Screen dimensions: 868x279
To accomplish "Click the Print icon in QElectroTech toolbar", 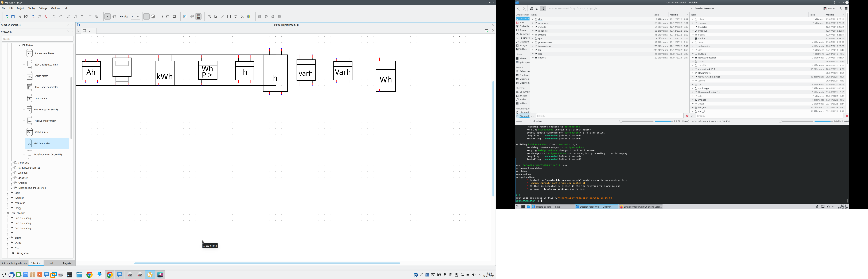I will [39, 17].
